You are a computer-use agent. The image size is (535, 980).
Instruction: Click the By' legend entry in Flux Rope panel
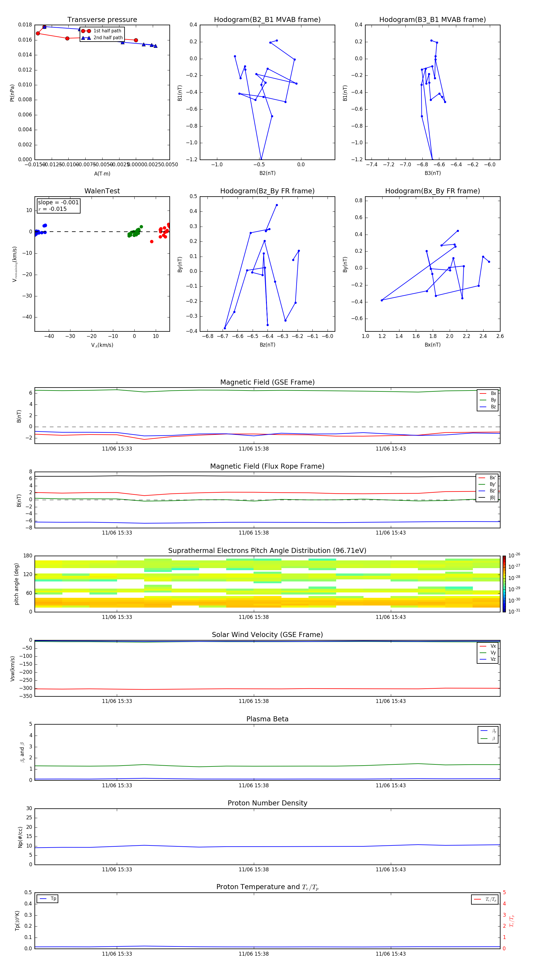[487, 484]
